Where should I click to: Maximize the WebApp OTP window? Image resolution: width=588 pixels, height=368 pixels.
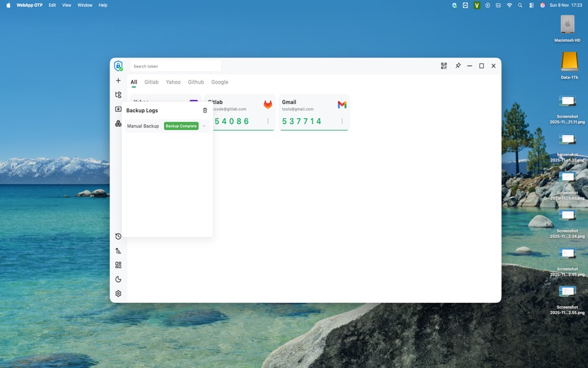pos(482,66)
